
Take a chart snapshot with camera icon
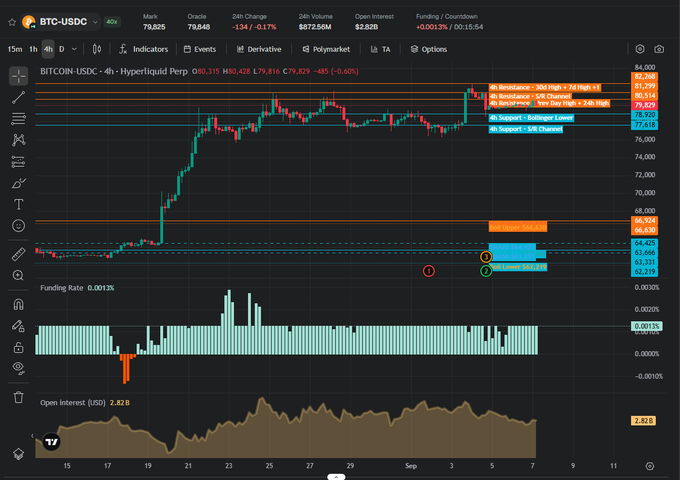pos(659,49)
